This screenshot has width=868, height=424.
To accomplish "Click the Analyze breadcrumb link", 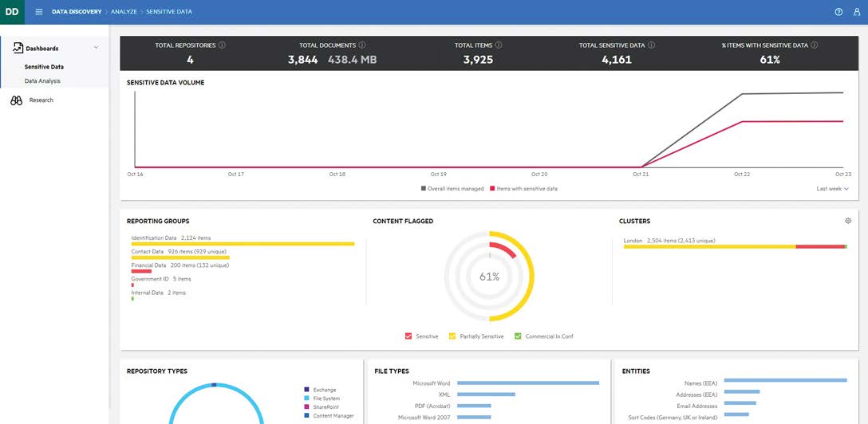I will point(124,12).
